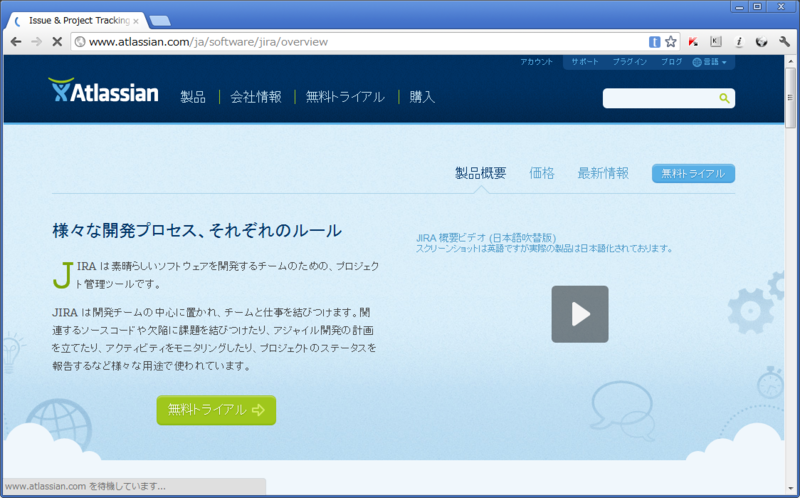Click status text www.atlassian.com を待機しています
This screenshot has height=498, width=800.
coord(85,486)
